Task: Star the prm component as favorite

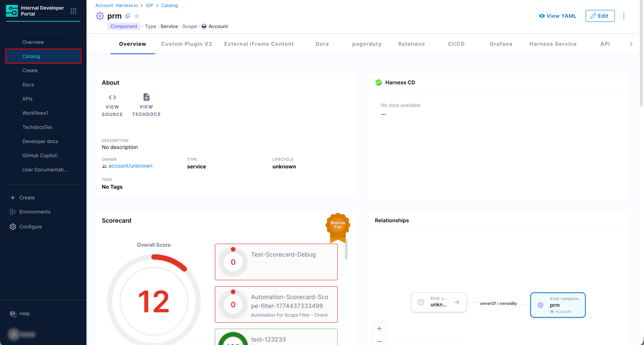Action: [137, 16]
